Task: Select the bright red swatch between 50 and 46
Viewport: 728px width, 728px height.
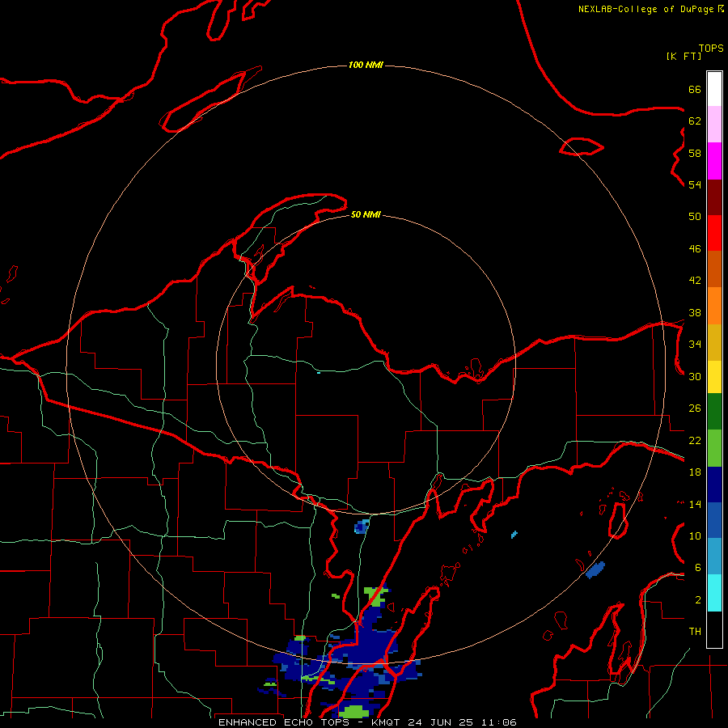Action: pos(714,233)
